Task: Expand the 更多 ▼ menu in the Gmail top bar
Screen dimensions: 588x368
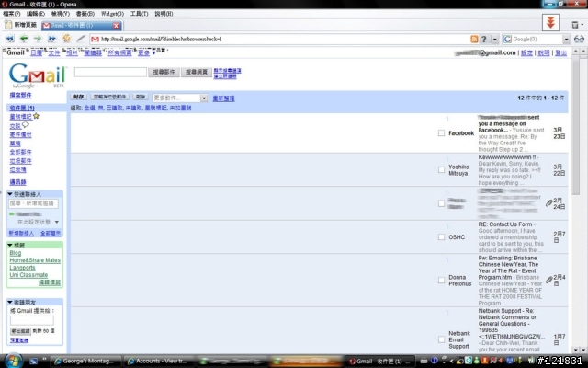Action: (147, 52)
